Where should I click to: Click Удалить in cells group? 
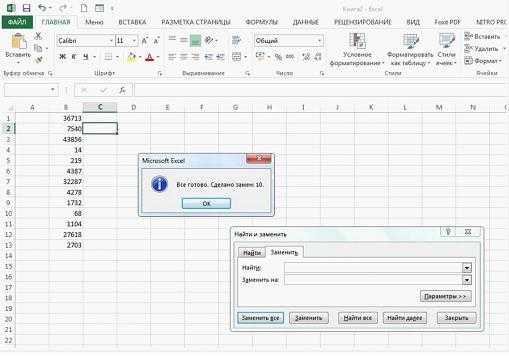pyautogui.click(x=481, y=49)
